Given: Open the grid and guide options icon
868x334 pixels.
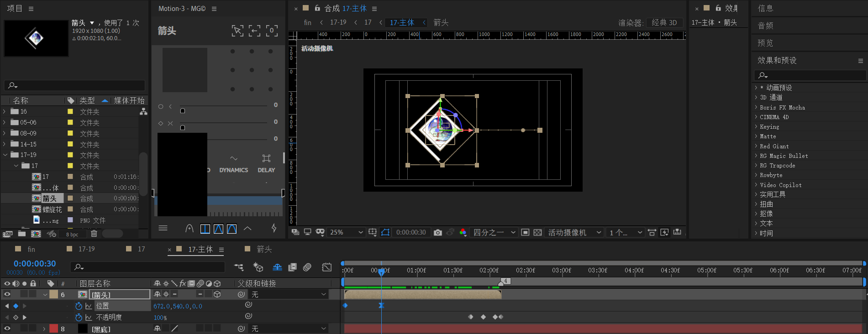Looking at the screenshot, I should click(x=373, y=232).
